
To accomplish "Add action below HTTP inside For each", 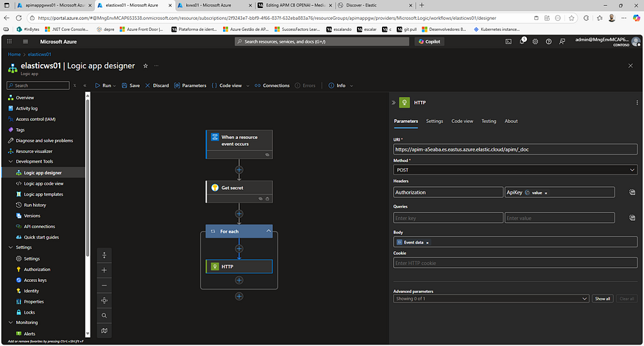I will (239, 280).
